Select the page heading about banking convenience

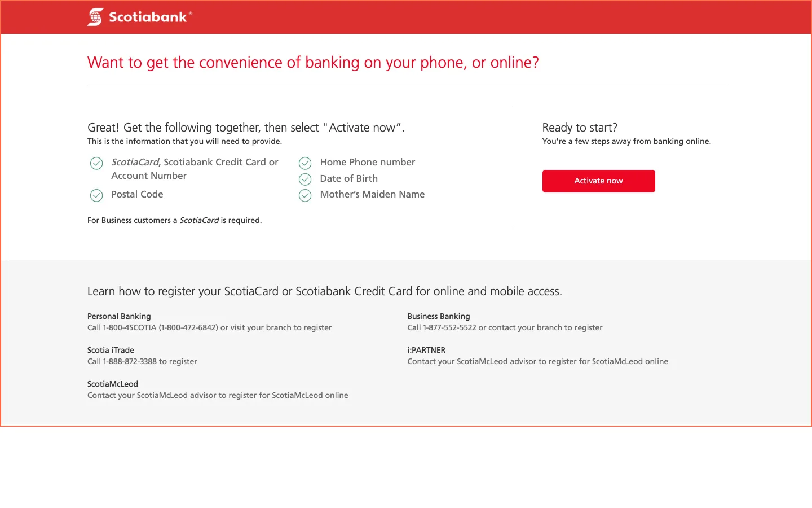tap(313, 63)
